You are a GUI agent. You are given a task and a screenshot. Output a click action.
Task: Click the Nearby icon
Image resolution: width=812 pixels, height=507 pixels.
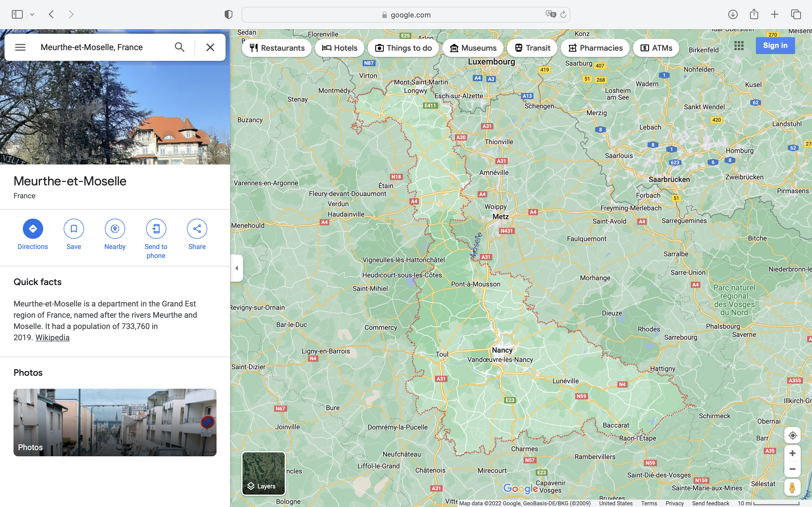[x=115, y=229]
